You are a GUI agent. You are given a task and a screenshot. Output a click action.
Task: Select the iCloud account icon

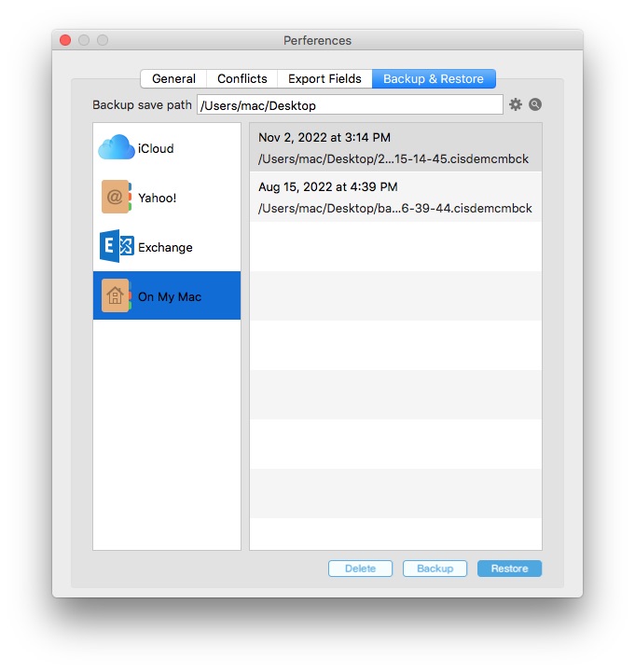coord(117,148)
